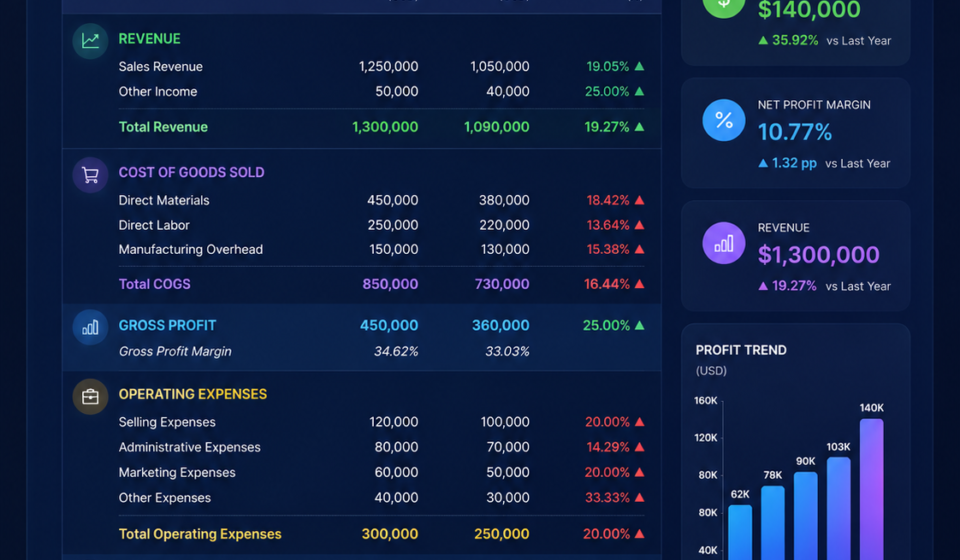The height and width of the screenshot is (560, 960).
Task: Click the 450,000 Gross Profit value
Action: pyautogui.click(x=389, y=326)
